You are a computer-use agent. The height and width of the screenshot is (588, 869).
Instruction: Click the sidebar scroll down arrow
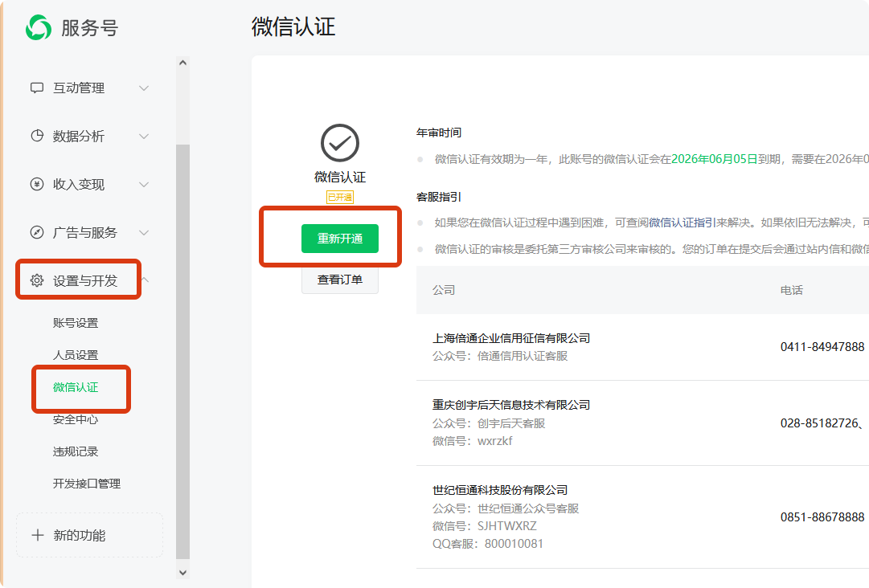[183, 573]
